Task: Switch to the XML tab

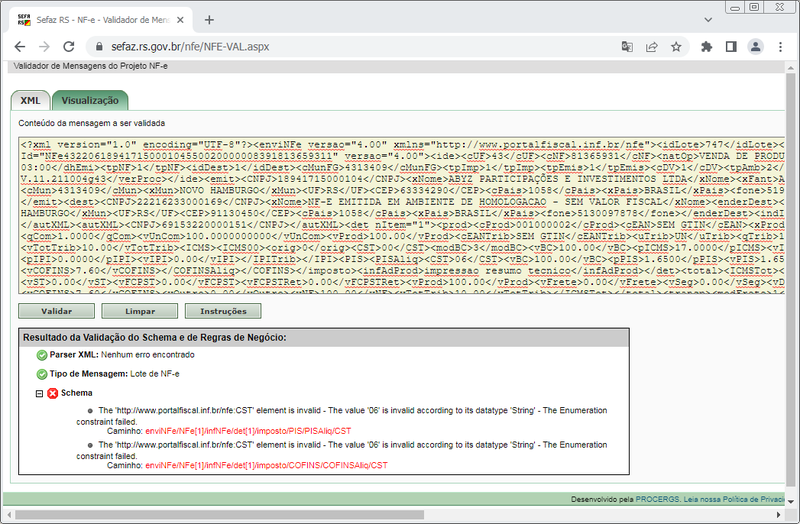Action: [30, 101]
